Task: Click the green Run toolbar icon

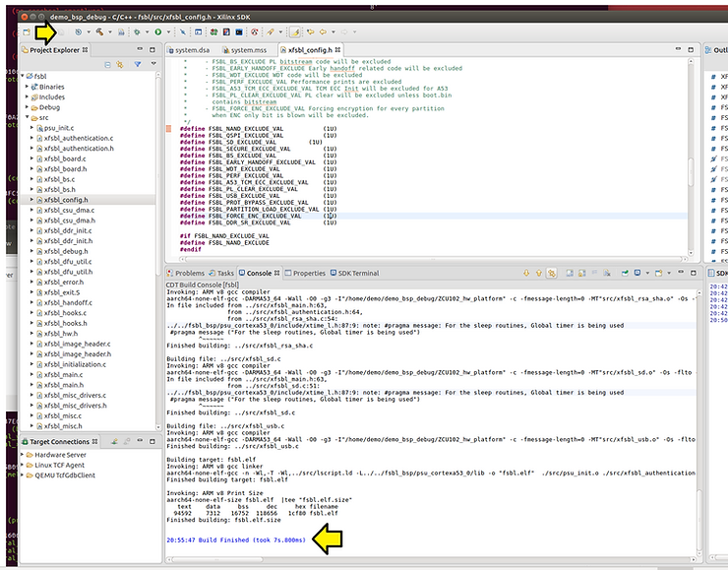Action: (x=158, y=32)
